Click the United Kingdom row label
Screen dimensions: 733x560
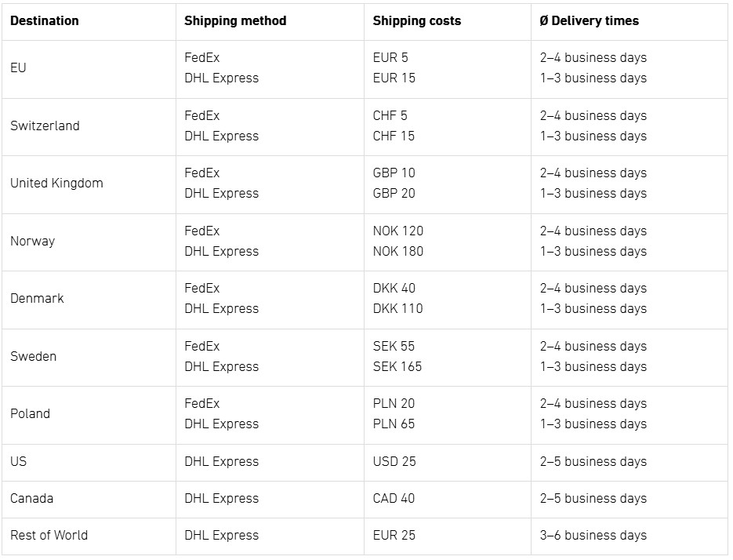[56, 183]
